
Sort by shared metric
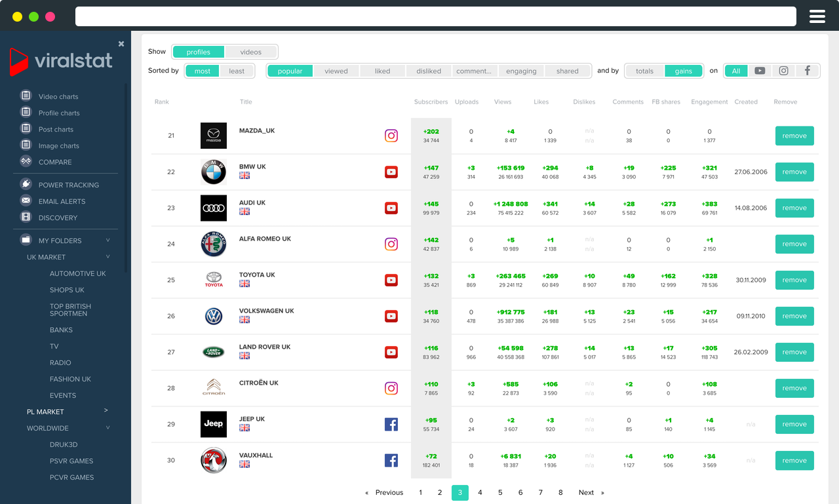click(x=568, y=71)
